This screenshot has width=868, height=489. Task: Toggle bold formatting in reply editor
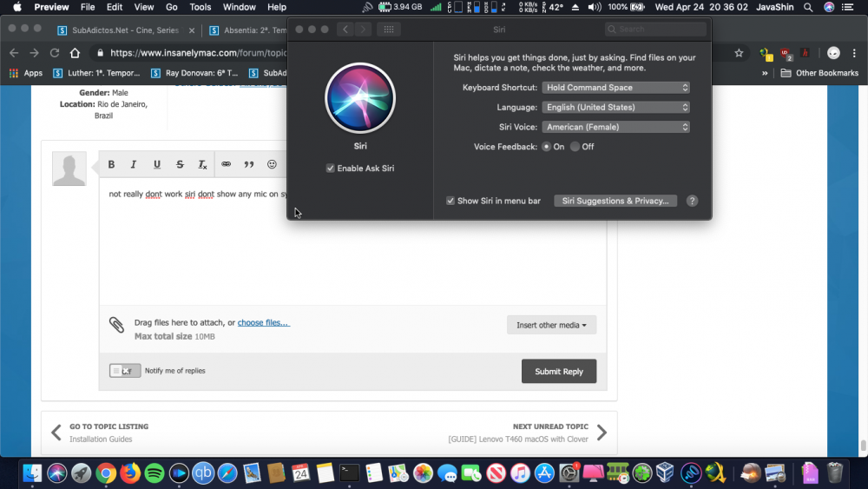tap(111, 164)
